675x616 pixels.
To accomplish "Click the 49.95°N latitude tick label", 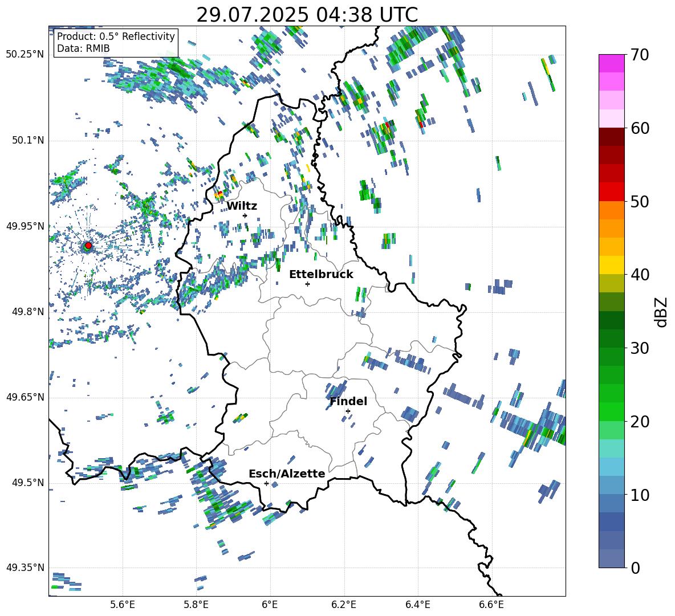I will pos(25,226).
